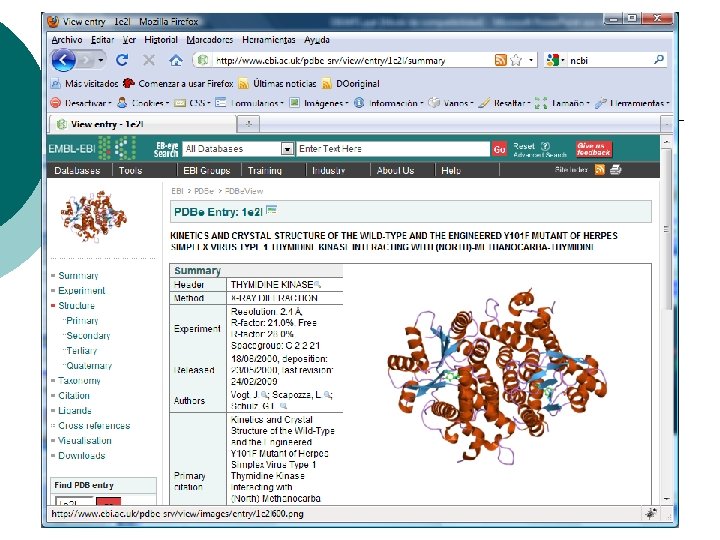Image resolution: width=720 pixels, height=540 pixels.
Task: Reload the page with the refresh icon
Action: click(122, 60)
